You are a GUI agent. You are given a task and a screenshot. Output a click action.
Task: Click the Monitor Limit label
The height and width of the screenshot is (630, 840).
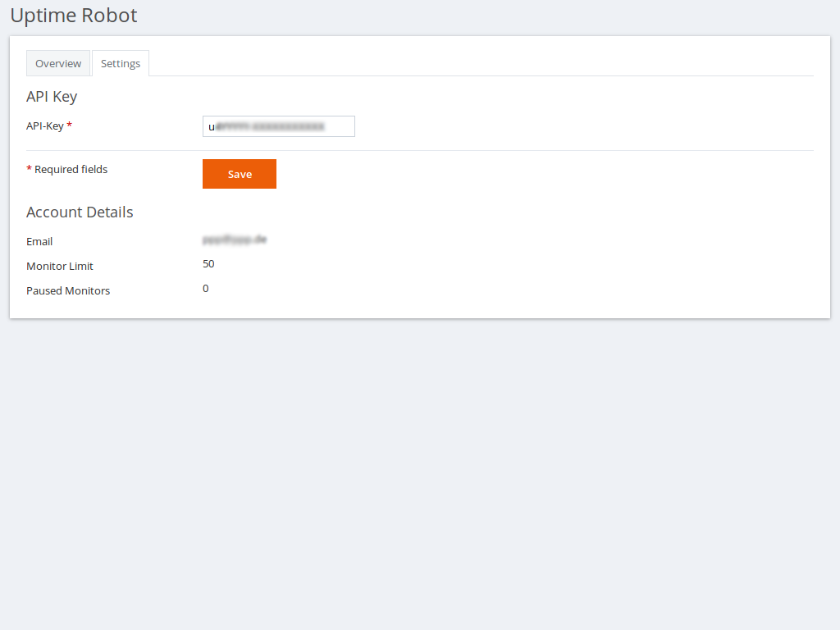tap(60, 266)
